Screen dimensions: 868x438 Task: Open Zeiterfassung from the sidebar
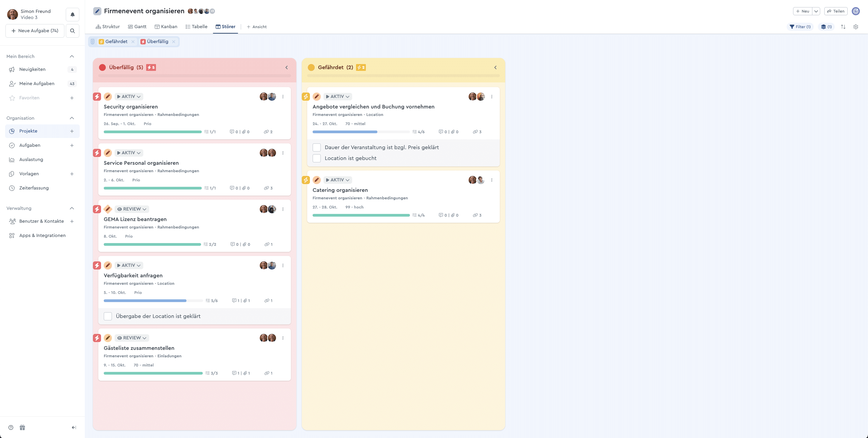click(x=34, y=187)
